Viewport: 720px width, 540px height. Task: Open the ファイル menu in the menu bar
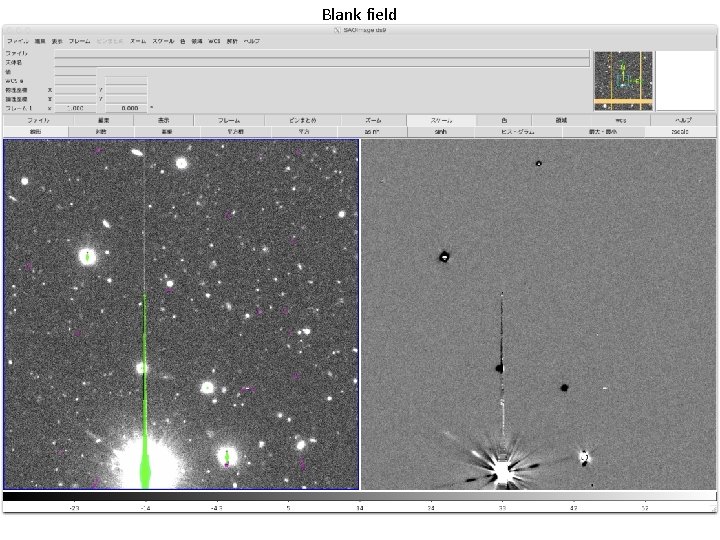coord(17,41)
